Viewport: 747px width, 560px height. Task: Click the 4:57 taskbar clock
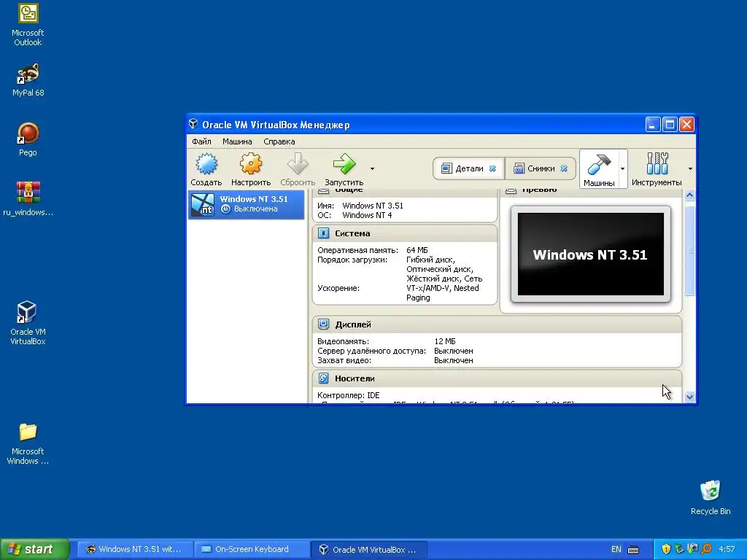click(727, 549)
